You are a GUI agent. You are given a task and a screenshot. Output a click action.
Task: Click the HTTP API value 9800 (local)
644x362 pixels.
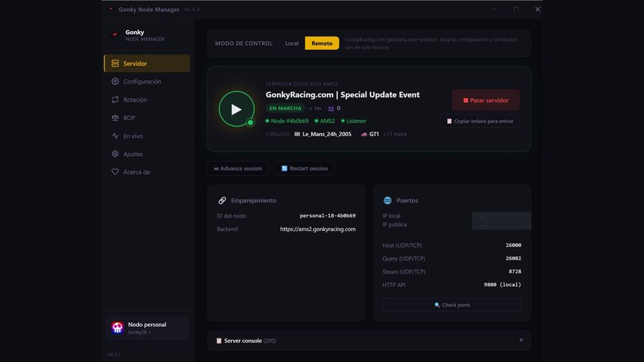point(502,285)
